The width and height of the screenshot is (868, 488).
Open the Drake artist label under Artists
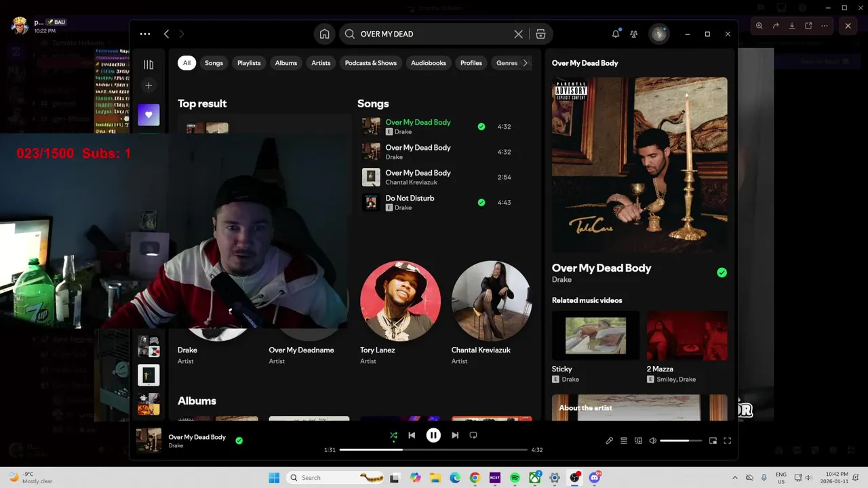(x=187, y=350)
